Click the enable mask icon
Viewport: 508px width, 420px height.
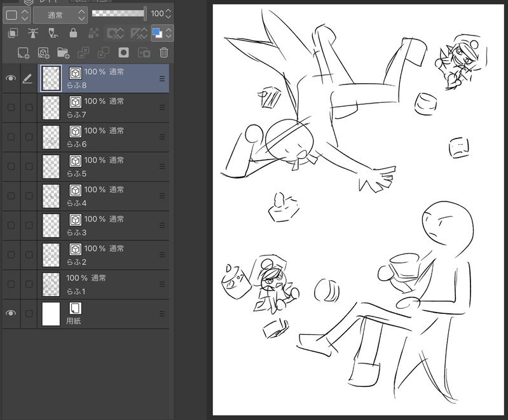tap(113, 33)
